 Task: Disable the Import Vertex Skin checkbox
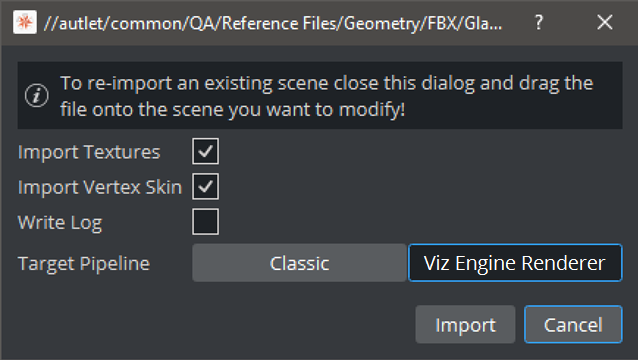pyautogui.click(x=205, y=186)
